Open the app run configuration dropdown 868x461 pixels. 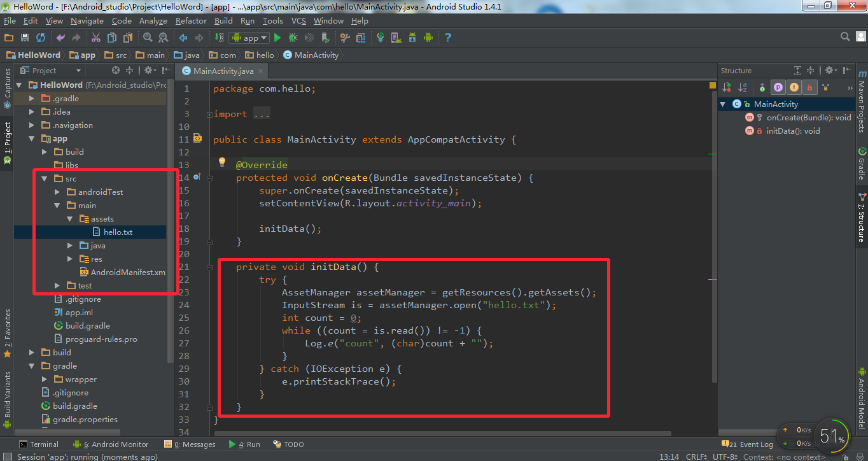(249, 38)
